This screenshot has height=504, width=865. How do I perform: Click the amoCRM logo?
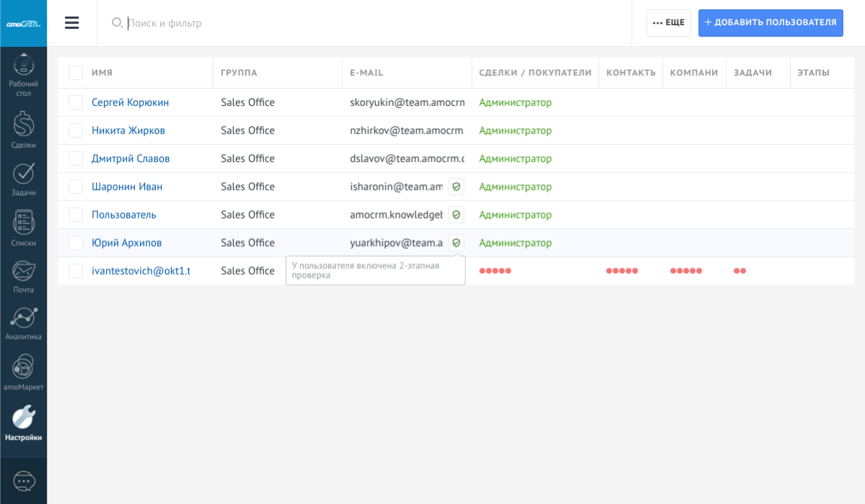(23, 23)
